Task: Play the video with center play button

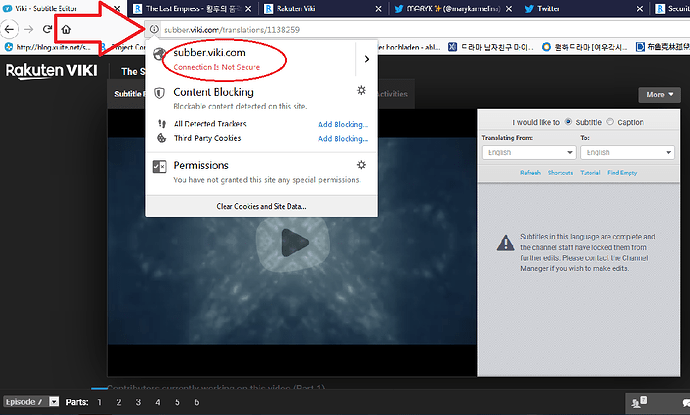Action: point(293,242)
